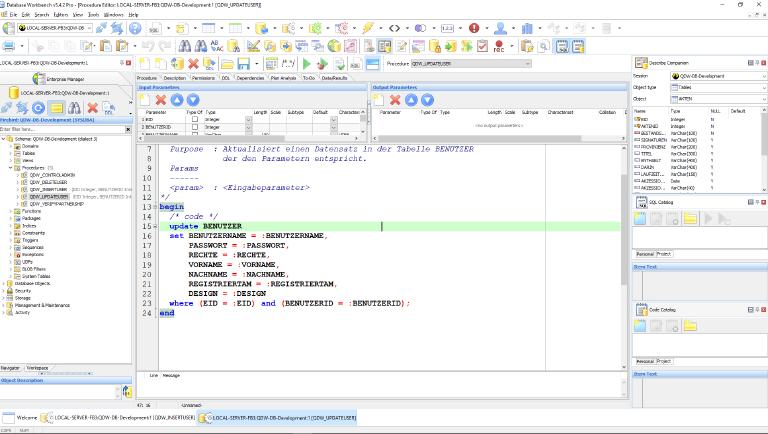Viewport: 768px width, 434px height.
Task: Switch to the Description tab
Action: (x=175, y=78)
